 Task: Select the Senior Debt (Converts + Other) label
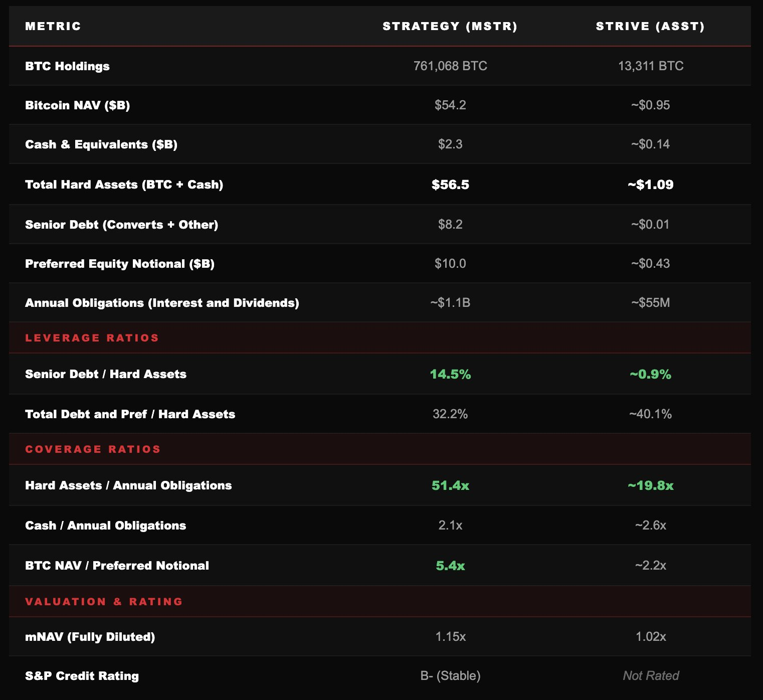(121, 225)
